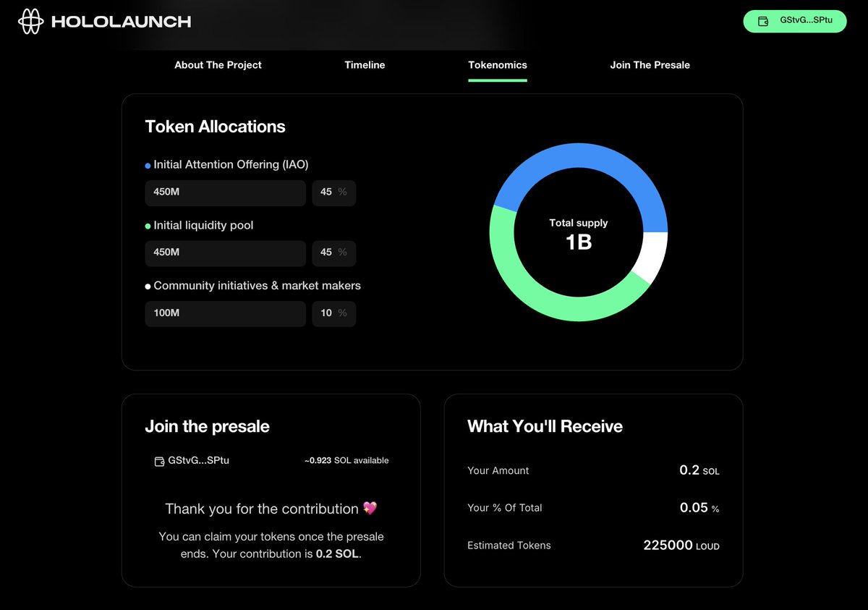
Task: Click Initial Attention Offering (IAO) label
Action: [x=231, y=165]
